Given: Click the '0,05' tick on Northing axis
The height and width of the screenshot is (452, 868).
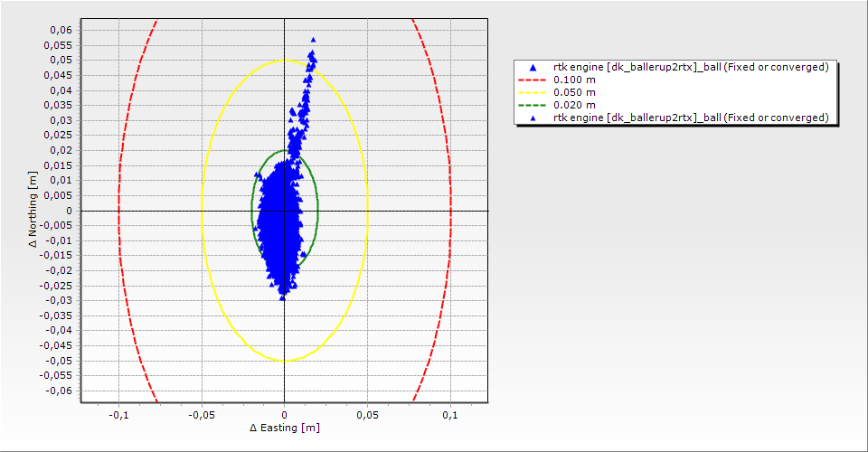Looking at the screenshot, I should click(x=61, y=60).
